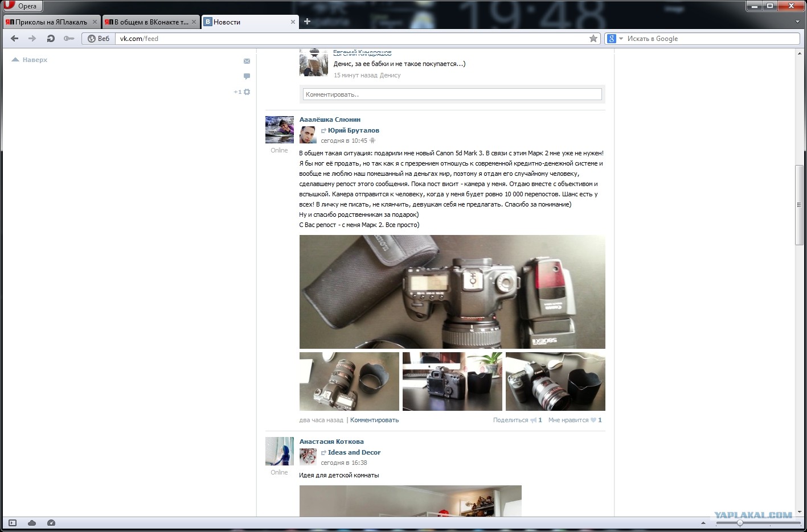Focus the vk.com/feed address bar
Image resolution: width=807 pixels, height=532 pixels.
coord(351,39)
